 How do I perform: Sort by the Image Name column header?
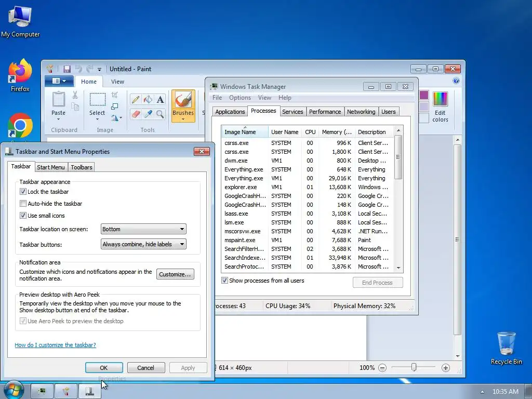click(x=245, y=132)
